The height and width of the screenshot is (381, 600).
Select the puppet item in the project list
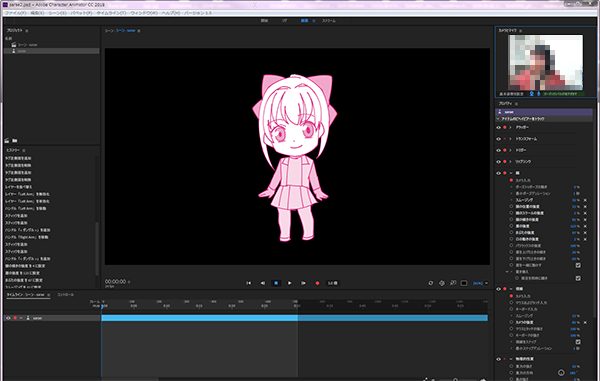[52, 51]
